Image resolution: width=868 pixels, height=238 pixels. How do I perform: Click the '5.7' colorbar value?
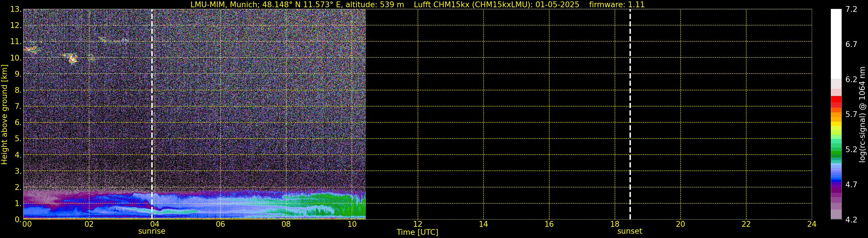pyautogui.click(x=851, y=114)
